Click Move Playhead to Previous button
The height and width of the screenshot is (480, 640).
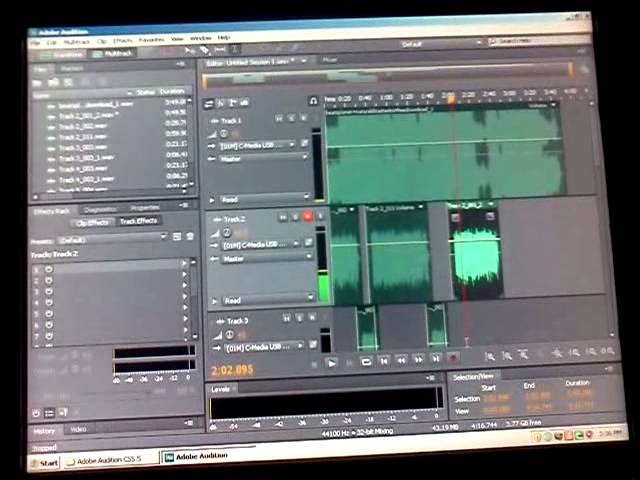384,361
